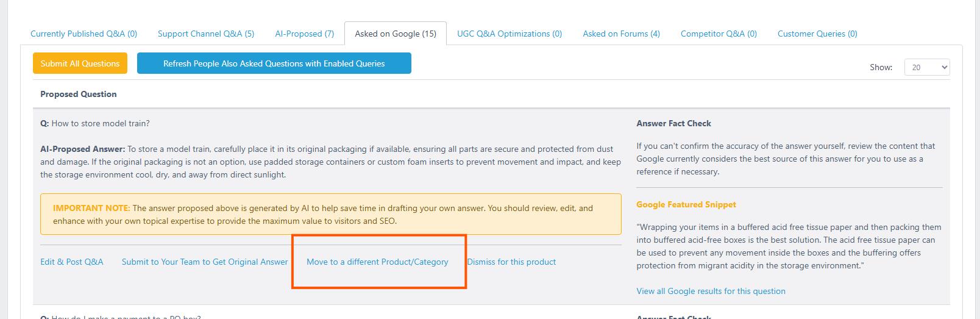Image resolution: width=980 pixels, height=319 pixels.
Task: Open the Customer Queries tab
Action: pyautogui.click(x=817, y=34)
